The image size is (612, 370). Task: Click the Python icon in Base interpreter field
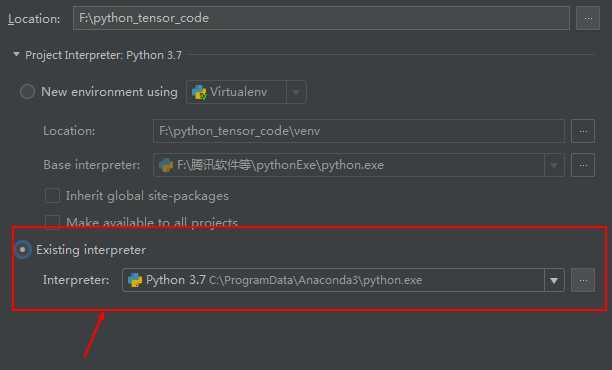pyautogui.click(x=166, y=165)
